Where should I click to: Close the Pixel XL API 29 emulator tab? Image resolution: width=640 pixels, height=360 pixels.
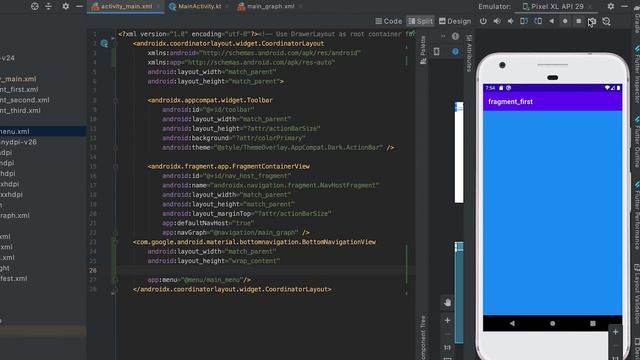pyautogui.click(x=591, y=7)
